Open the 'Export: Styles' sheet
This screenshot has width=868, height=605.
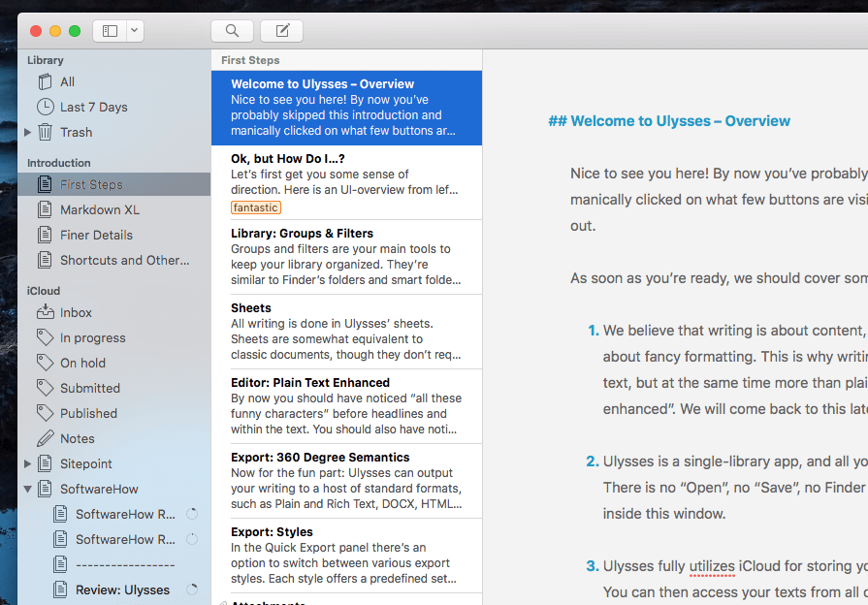[x=346, y=557]
